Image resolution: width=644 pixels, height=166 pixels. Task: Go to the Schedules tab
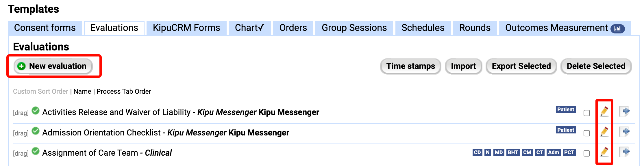click(x=423, y=28)
